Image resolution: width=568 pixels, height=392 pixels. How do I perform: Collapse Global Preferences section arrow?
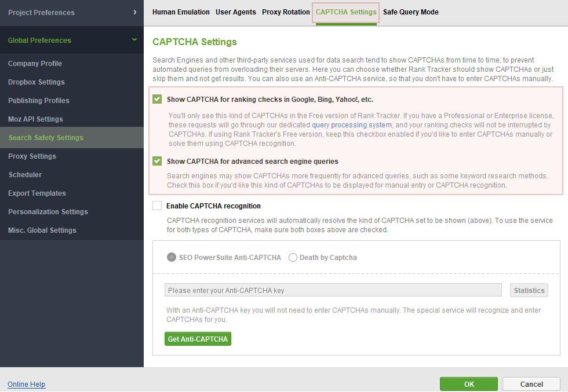coord(134,39)
